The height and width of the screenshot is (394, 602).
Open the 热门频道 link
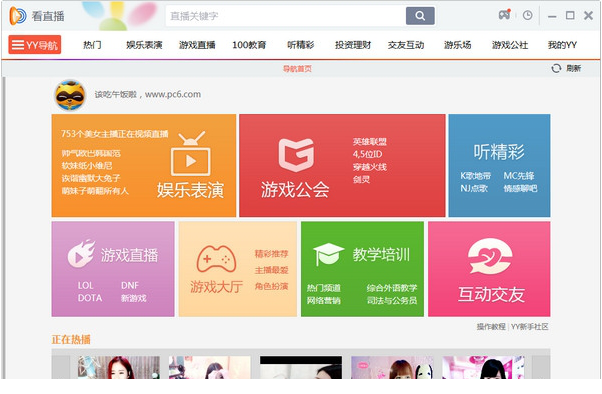323,288
